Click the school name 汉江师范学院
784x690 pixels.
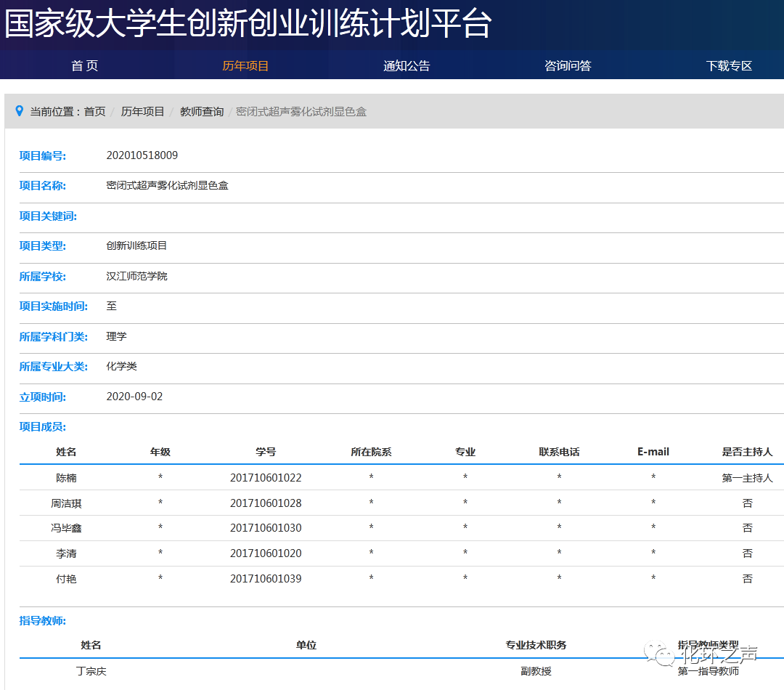136,276
